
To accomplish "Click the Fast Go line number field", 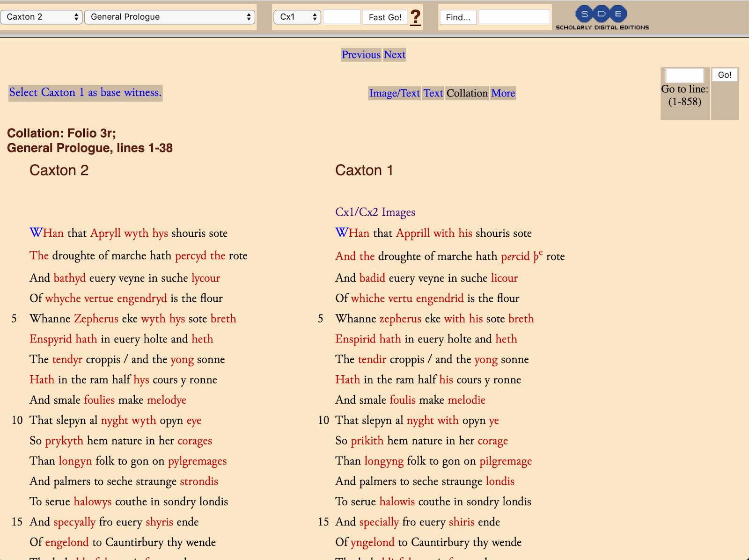I will pyautogui.click(x=342, y=17).
